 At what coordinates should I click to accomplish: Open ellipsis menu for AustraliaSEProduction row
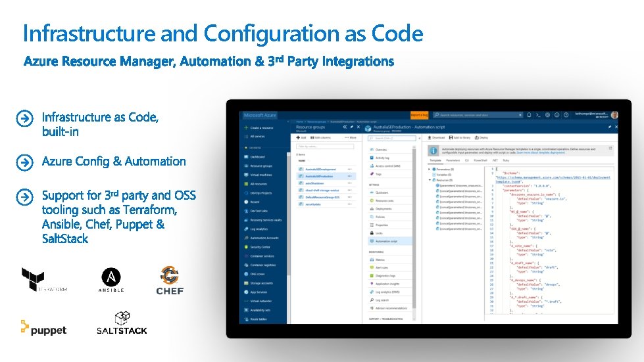[x=349, y=176]
